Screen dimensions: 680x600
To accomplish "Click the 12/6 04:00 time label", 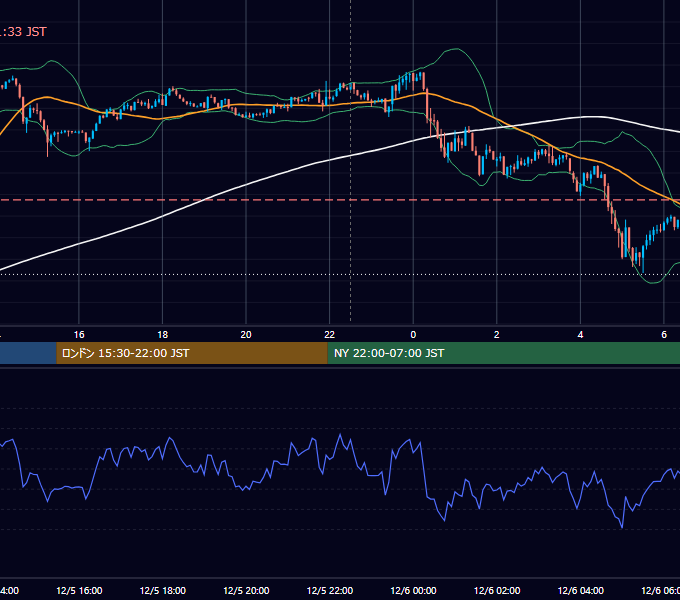I will point(580,590).
